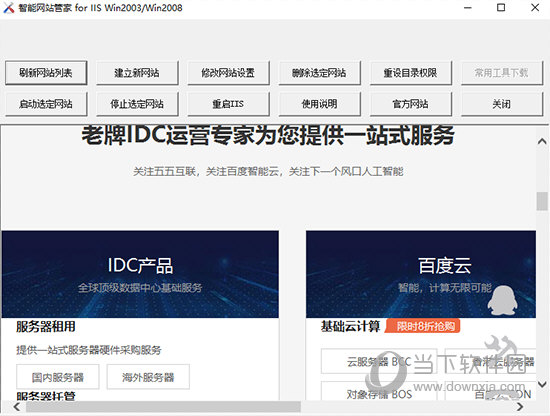Click 建立新网站 to create a site
The height and width of the screenshot is (416, 550).
tap(137, 73)
